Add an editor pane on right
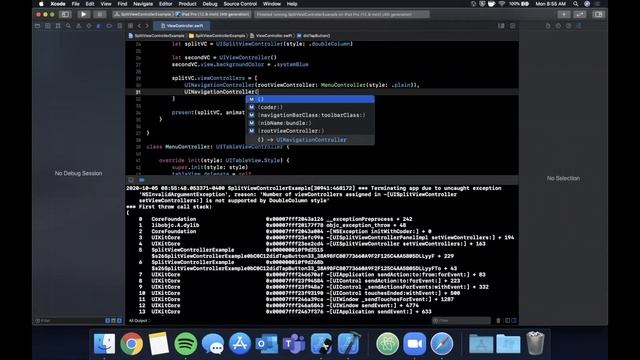 click(x=513, y=26)
